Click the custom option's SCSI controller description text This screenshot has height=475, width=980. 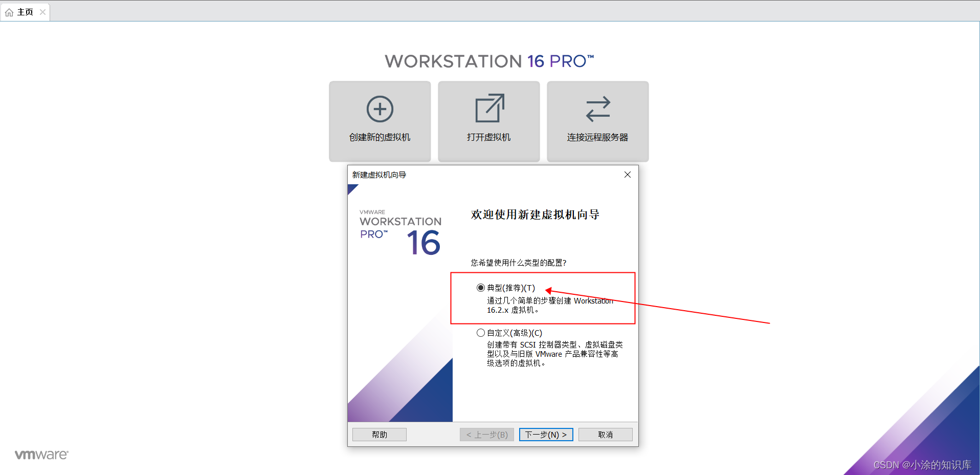tap(555, 354)
